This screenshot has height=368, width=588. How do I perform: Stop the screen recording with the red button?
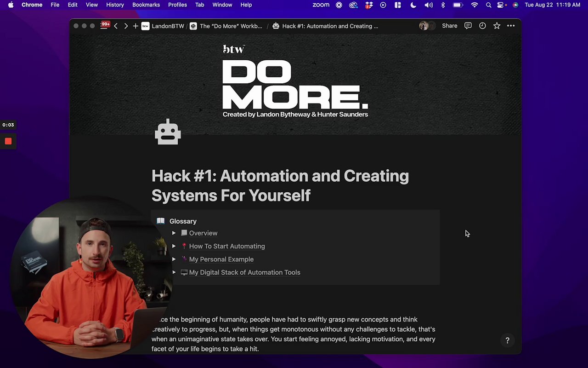click(x=8, y=141)
